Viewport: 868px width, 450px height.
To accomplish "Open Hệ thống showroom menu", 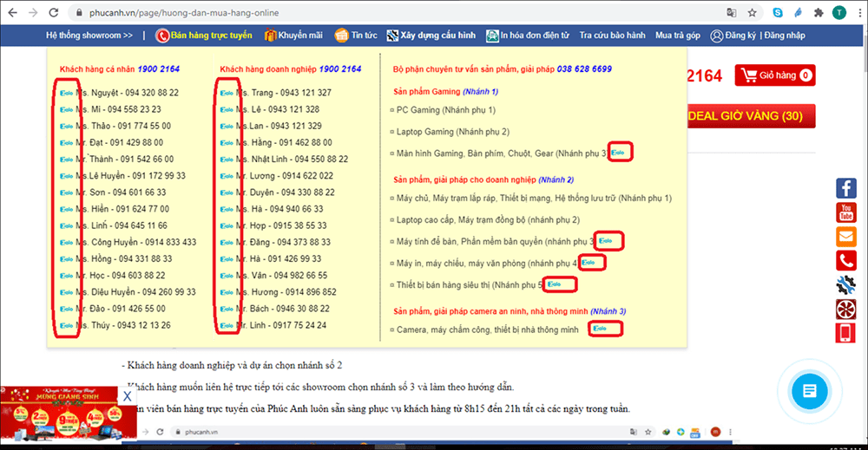I will pos(89,36).
